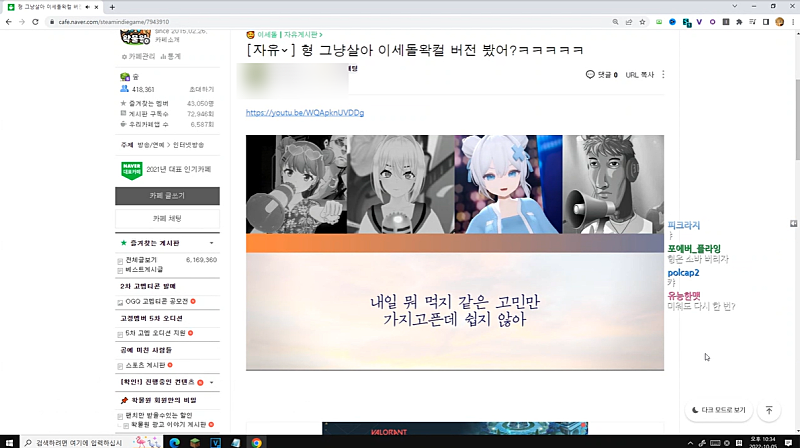Image resolution: width=800 pixels, height=448 pixels.
Task: Click the page vertical scrollbar
Action: point(797,120)
